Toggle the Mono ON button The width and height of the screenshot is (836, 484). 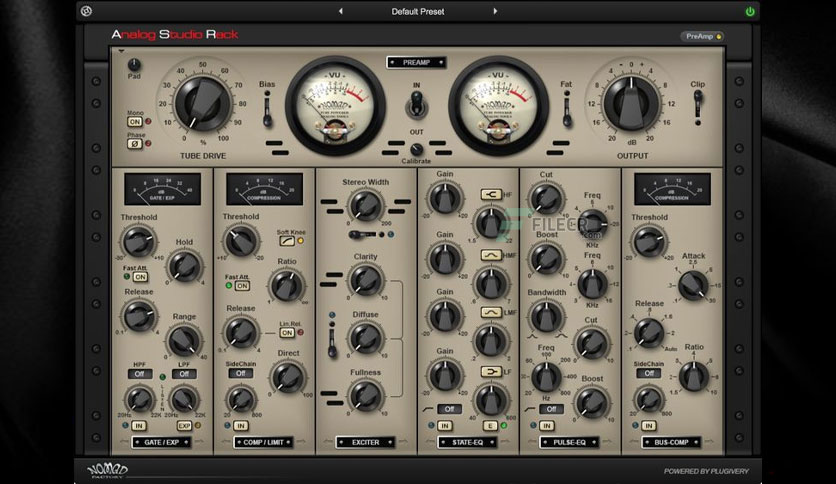[134, 122]
